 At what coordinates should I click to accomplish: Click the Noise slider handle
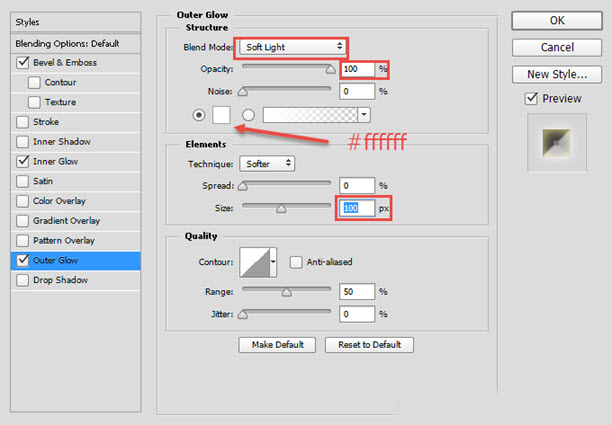[243, 92]
